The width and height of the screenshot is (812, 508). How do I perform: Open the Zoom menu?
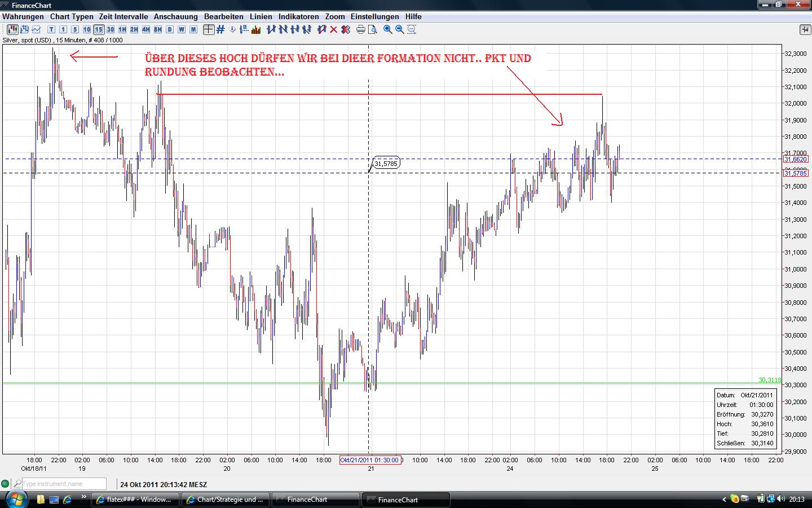[335, 16]
